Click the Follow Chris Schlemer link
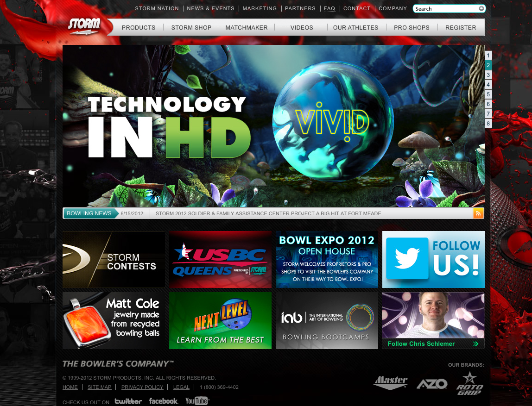 421,344
